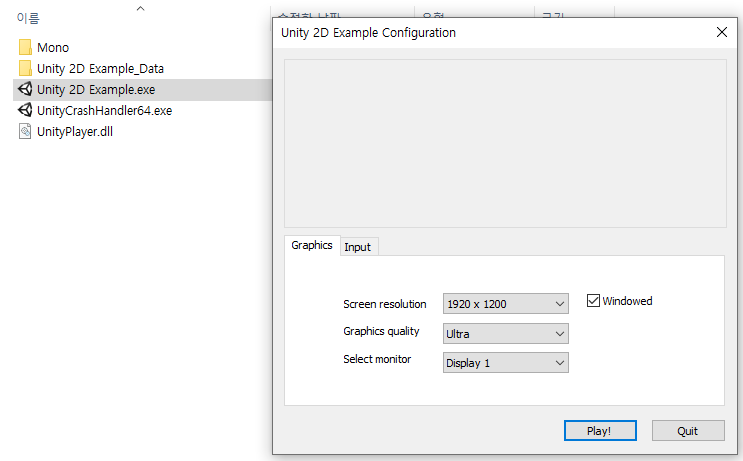The height and width of the screenshot is (461, 743).
Task: Click the Select monitor label
Action: point(377,359)
